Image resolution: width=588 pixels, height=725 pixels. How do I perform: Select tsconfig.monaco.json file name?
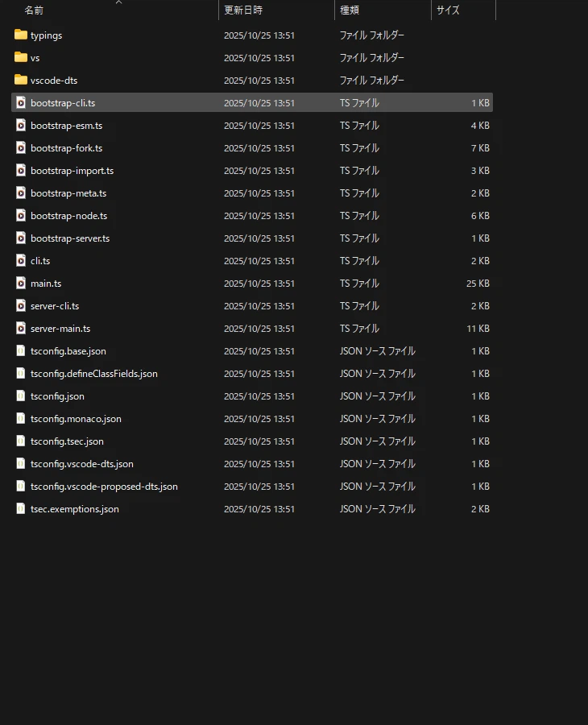pyautogui.click(x=76, y=419)
